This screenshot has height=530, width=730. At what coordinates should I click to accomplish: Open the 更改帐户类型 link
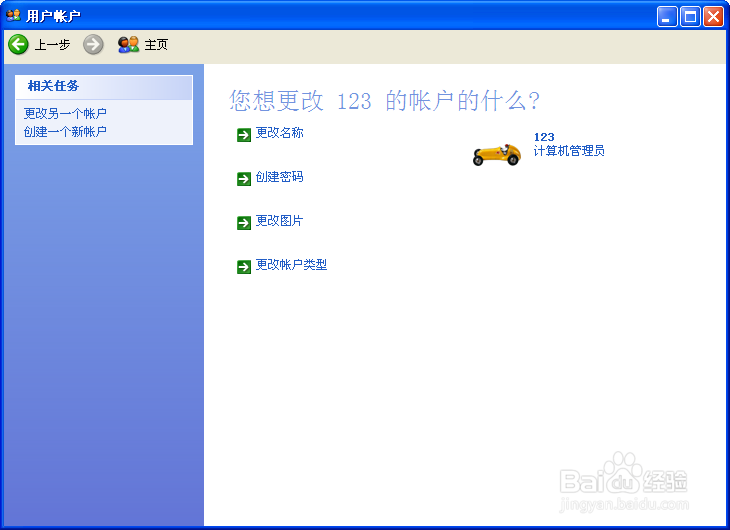[291, 265]
